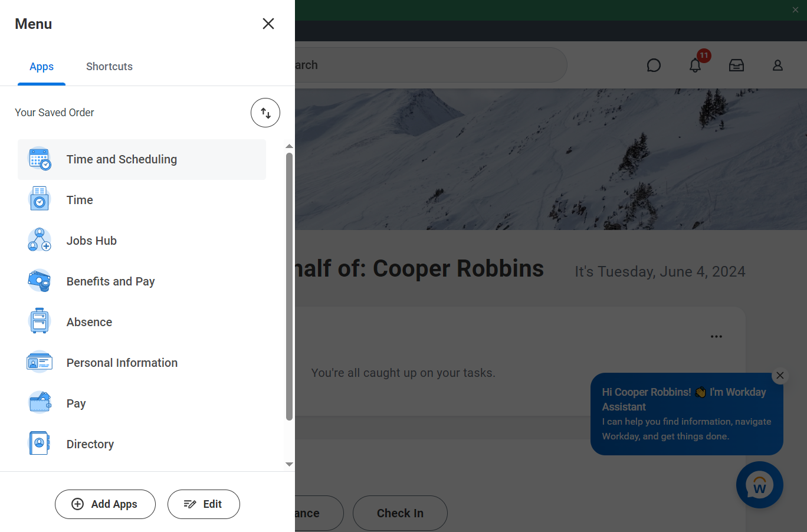Select the Benefits and Pay label
Viewport: 807px width, 532px height.
tap(110, 281)
